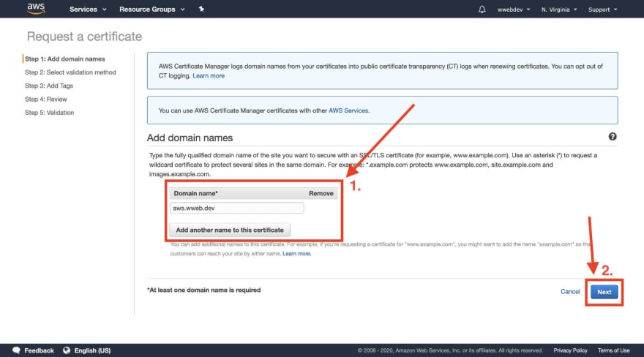This screenshot has width=644, height=357.
Task: Change language via English (US)
Action: 92,350
